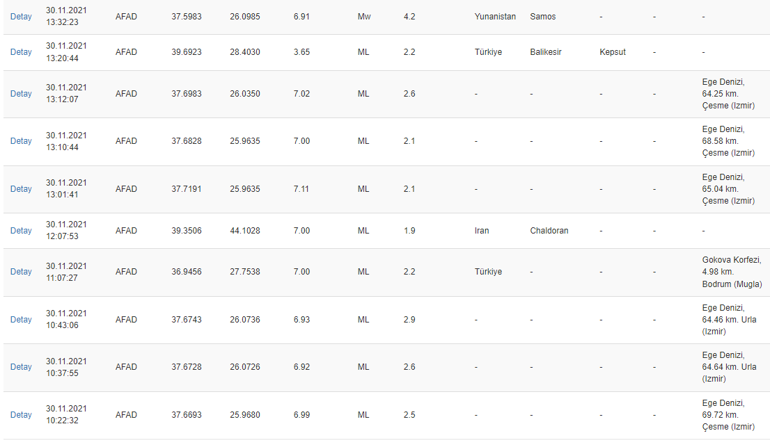Select the Kepsut district cell
The height and width of the screenshot is (440, 770).
tap(612, 52)
